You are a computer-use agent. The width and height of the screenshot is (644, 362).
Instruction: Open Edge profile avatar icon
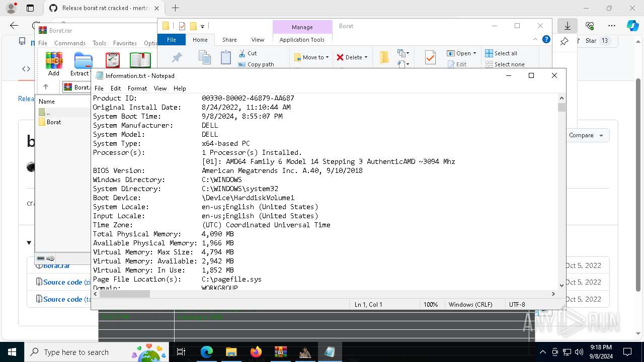[x=11, y=8]
